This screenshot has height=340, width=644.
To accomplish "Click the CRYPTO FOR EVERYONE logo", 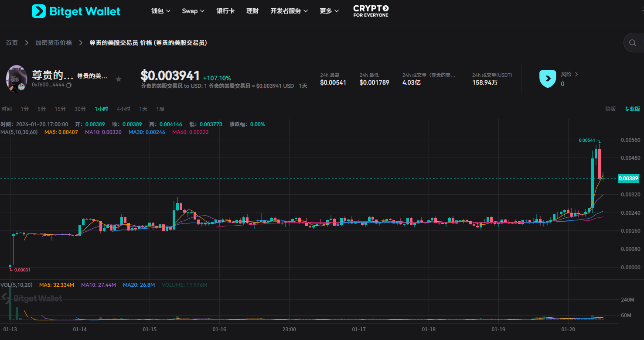I will (370, 10).
